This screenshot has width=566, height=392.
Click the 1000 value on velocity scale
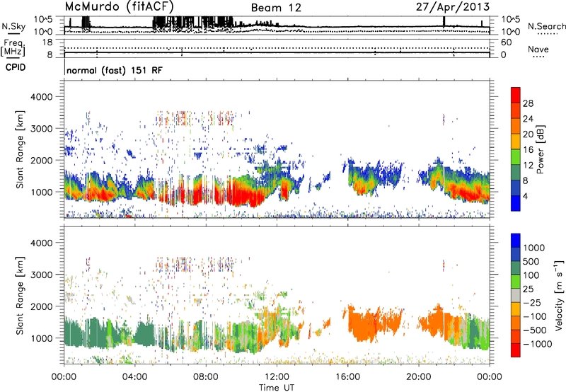click(534, 248)
